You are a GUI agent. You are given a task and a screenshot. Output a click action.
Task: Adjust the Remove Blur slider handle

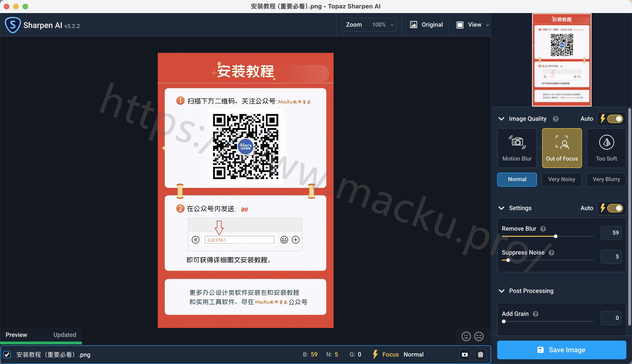(555, 236)
